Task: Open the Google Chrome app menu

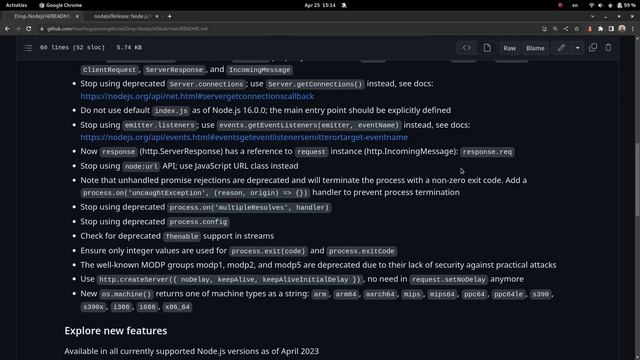Action: point(60,5)
